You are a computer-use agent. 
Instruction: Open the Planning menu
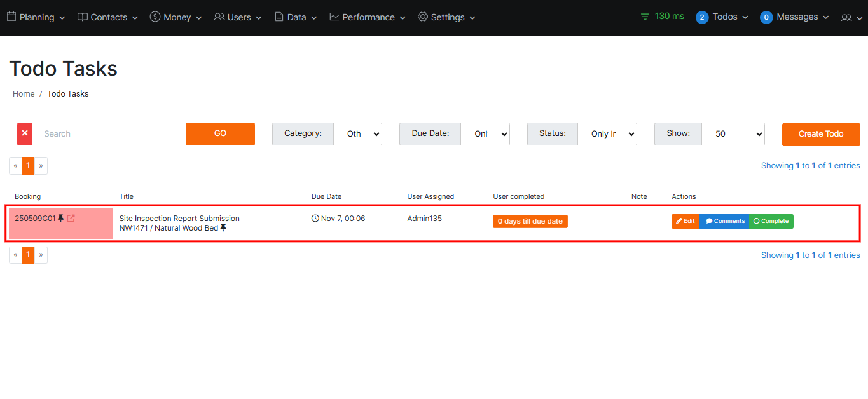(x=36, y=18)
